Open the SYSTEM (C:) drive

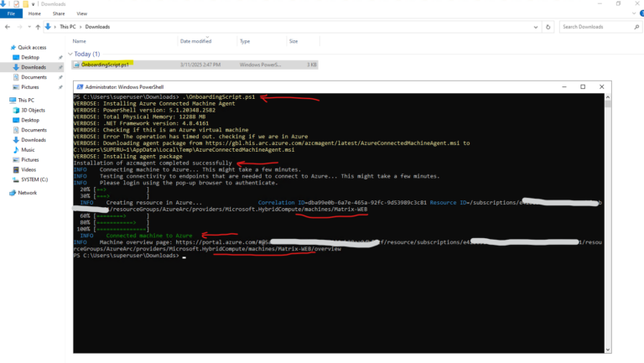(34, 179)
